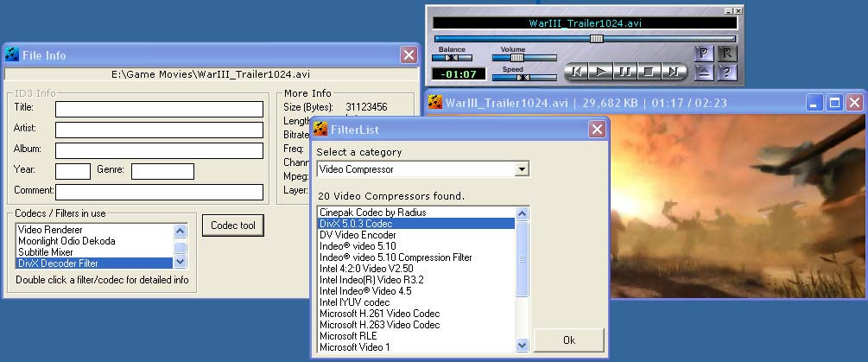Minimize the player control panel

point(728,11)
